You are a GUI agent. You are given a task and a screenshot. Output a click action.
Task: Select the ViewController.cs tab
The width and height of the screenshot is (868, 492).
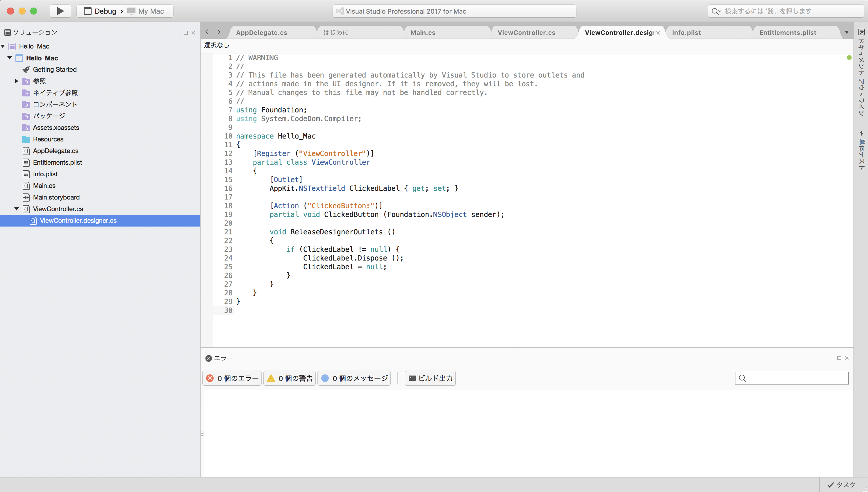[527, 32]
